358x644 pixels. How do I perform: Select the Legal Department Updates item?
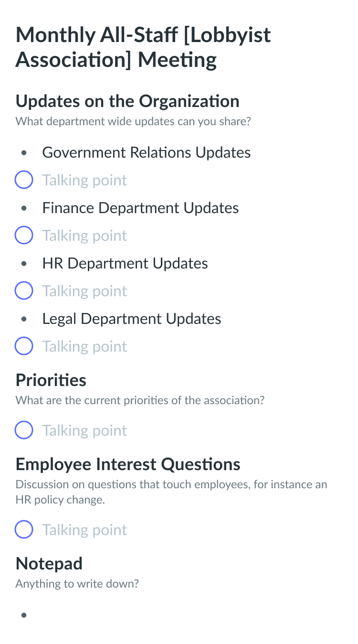pos(132,319)
